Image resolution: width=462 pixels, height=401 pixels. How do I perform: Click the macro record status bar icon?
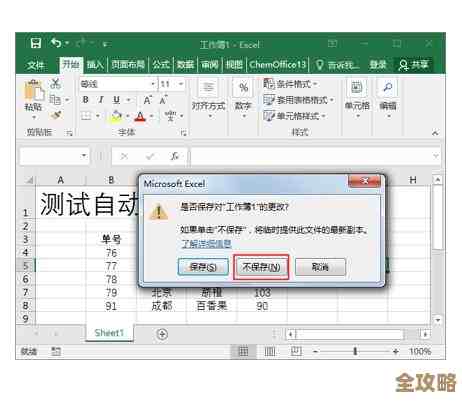[x=56, y=351]
